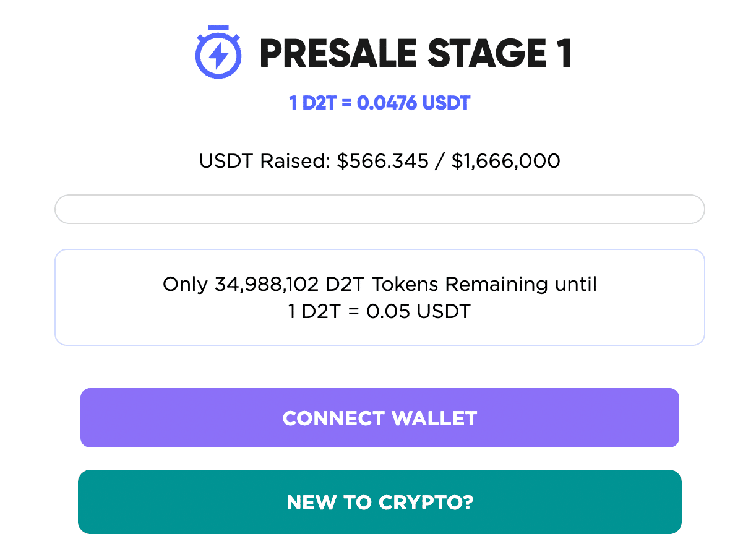Click the middle of the progress bar

click(380, 209)
